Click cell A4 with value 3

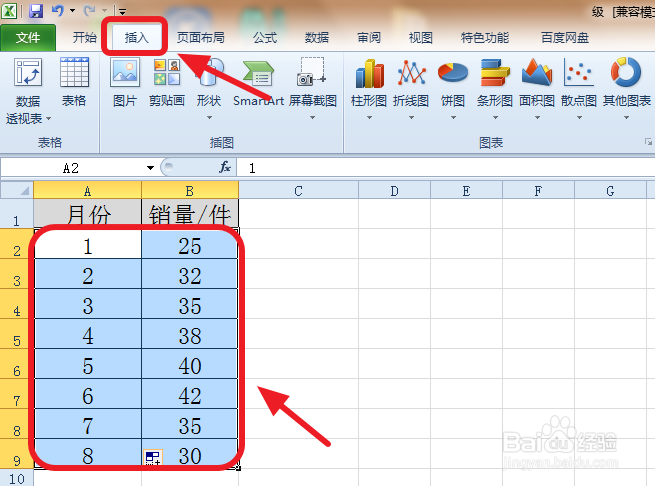[87, 304]
